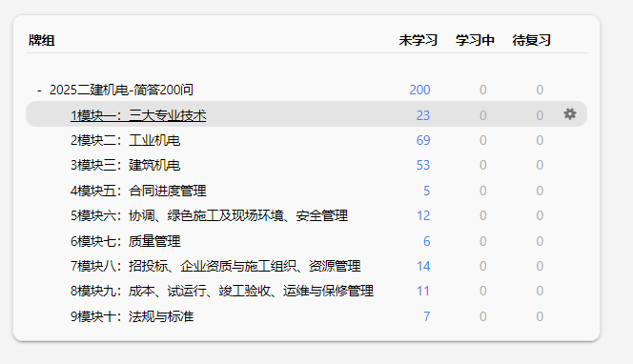The image size is (633, 364).
Task: Click the 待复习 column header
Action: [x=531, y=40]
